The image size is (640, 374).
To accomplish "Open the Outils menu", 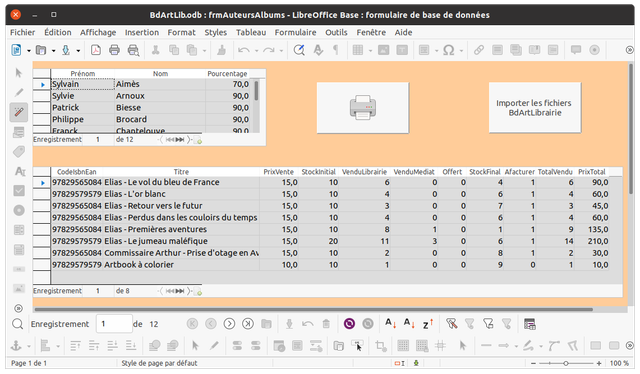I will (336, 32).
